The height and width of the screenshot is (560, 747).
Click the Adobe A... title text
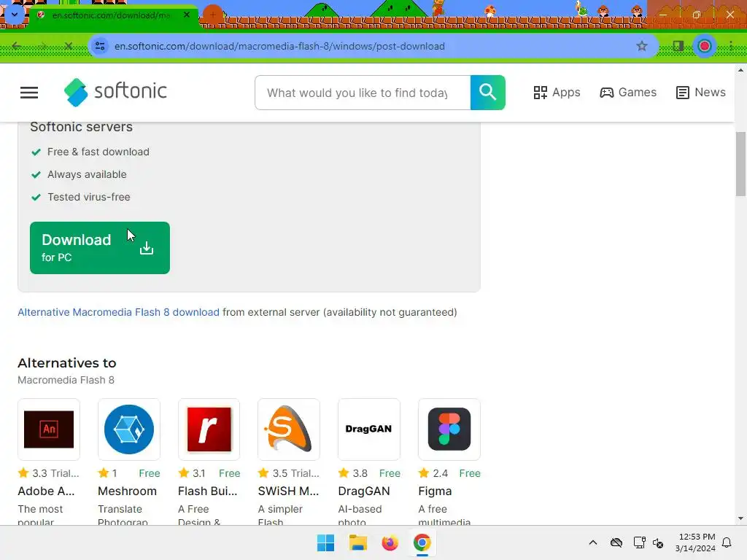pos(46,491)
